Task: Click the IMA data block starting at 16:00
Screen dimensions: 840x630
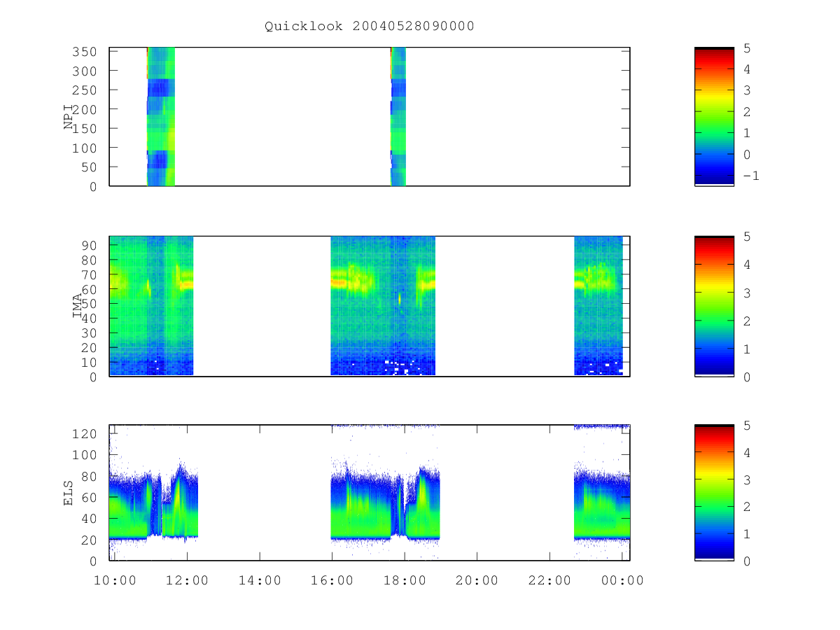Action: click(x=383, y=306)
